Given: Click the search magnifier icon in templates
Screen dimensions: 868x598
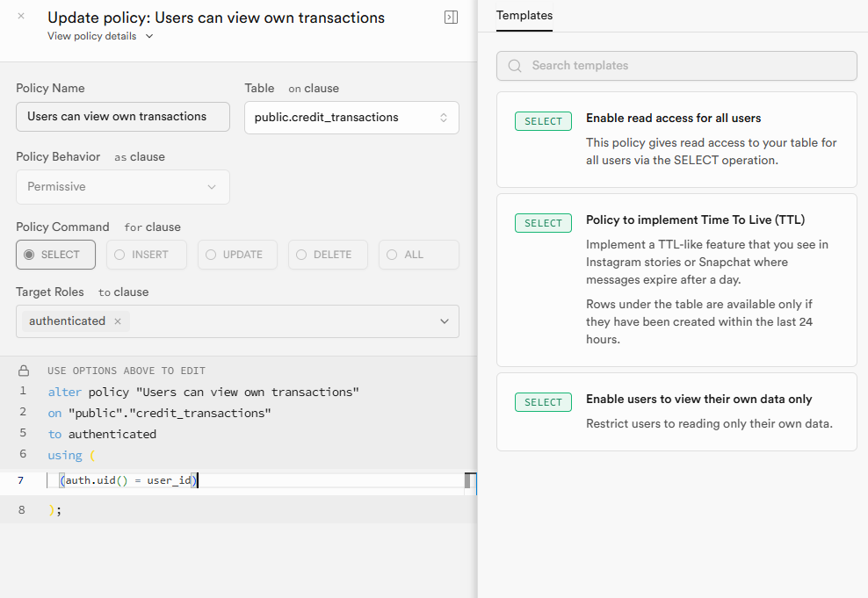Looking at the screenshot, I should (515, 66).
